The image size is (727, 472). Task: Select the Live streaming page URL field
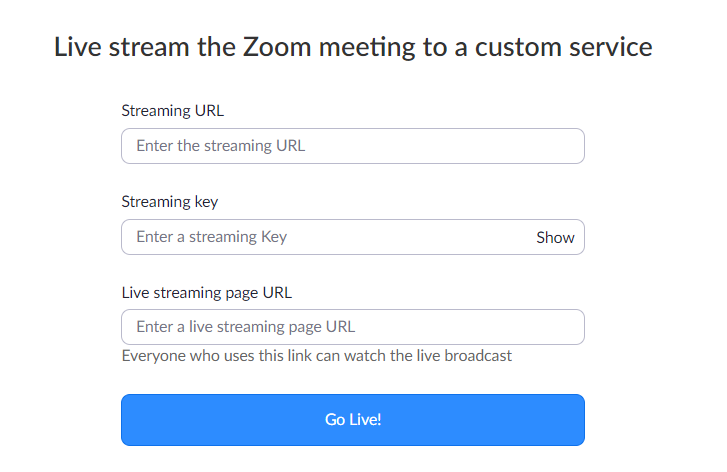click(x=352, y=327)
